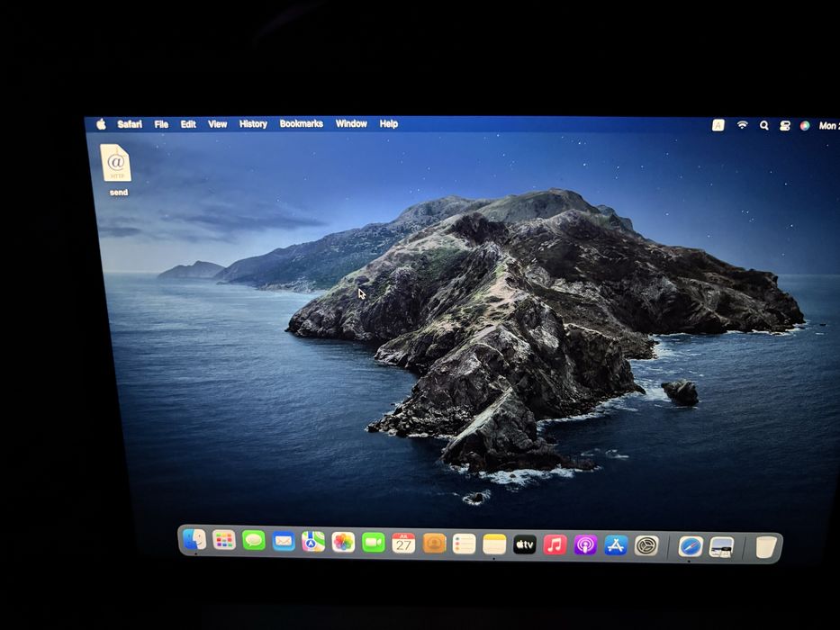The height and width of the screenshot is (630, 840).
Task: Open Spotlight search magnifier
Action: (764, 125)
